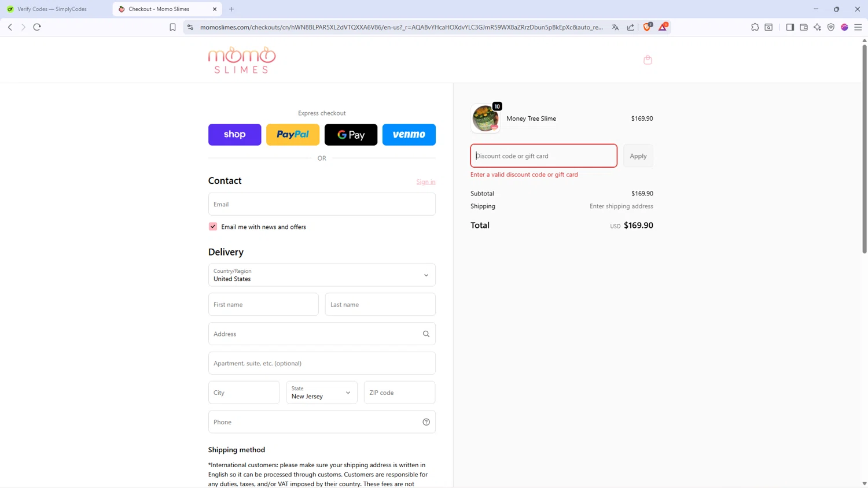Open a new browser tab
This screenshot has height=488, width=868.
tap(231, 9)
